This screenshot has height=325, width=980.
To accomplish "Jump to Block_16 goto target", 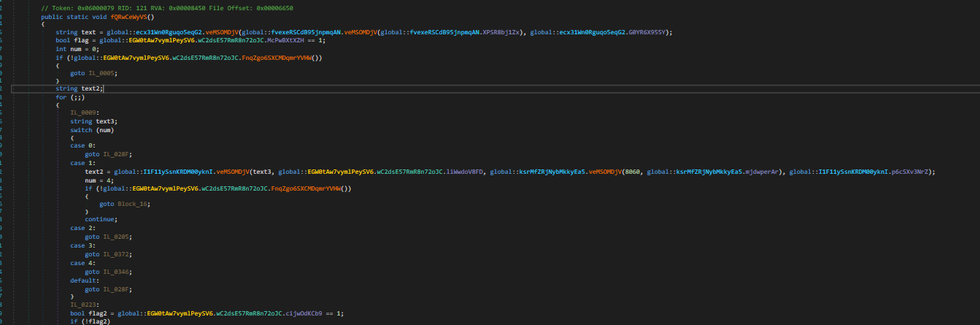I will click(x=132, y=204).
